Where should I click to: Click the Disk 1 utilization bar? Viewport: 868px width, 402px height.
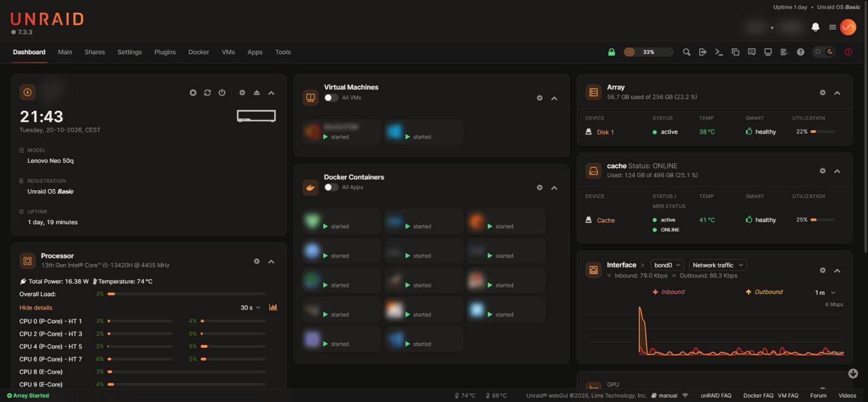tap(823, 132)
